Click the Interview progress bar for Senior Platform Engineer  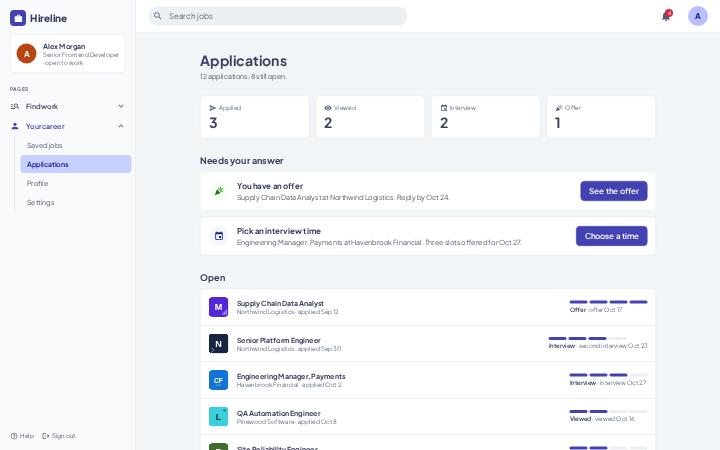tap(587, 338)
